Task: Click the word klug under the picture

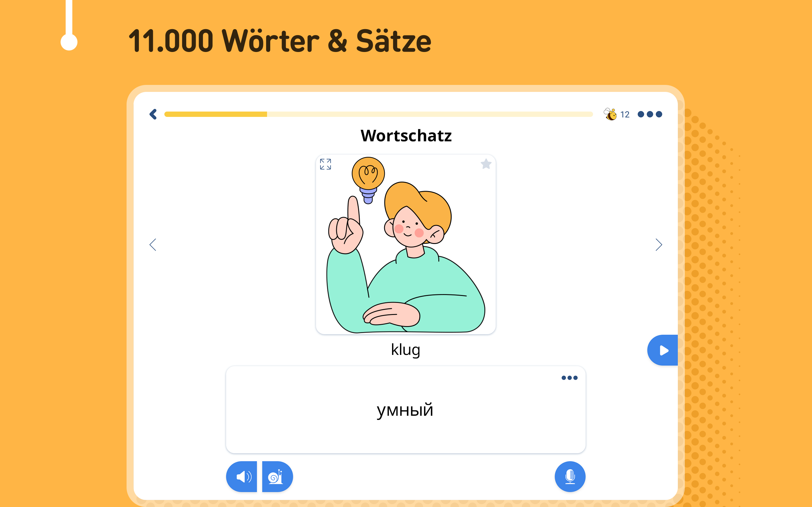Action: click(x=406, y=350)
